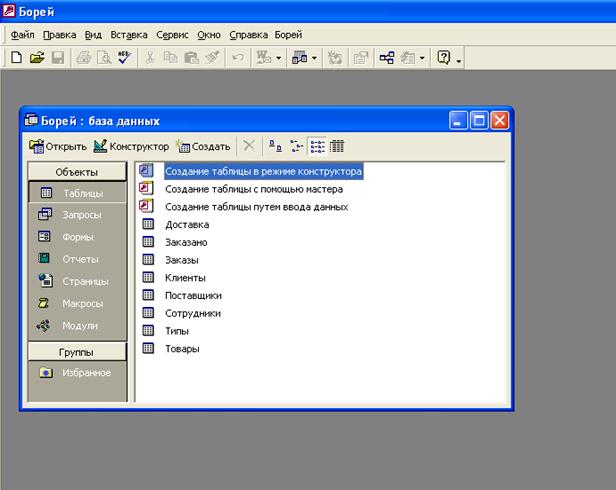Open the Справка menu
The width and height of the screenshot is (616, 490).
click(x=248, y=35)
